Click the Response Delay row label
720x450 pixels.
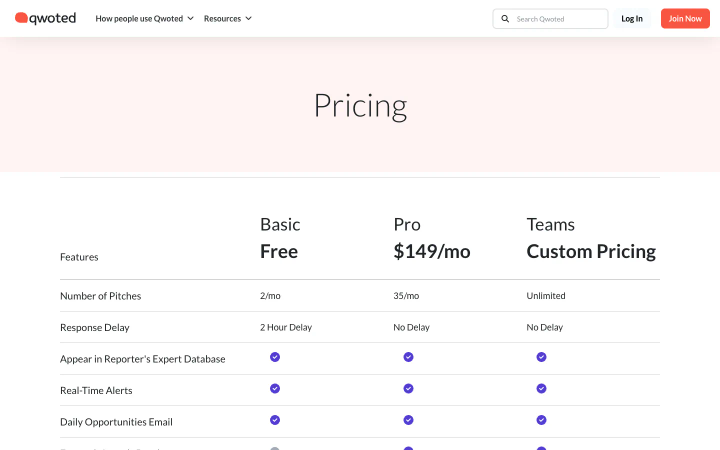95,328
